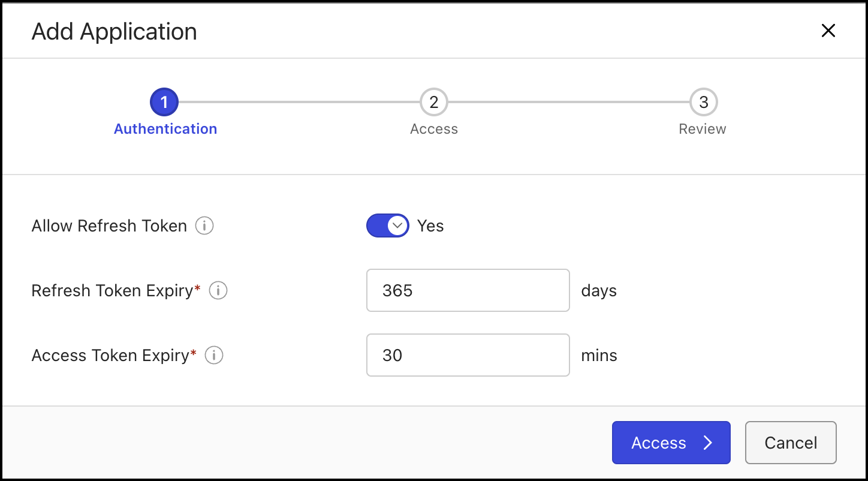Click the arrow chevron inside Access button

[x=708, y=443]
